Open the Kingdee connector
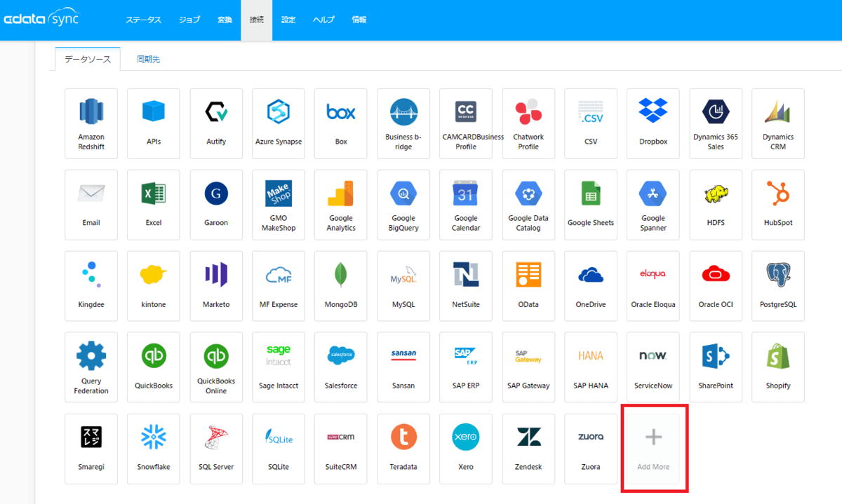 pos(91,286)
